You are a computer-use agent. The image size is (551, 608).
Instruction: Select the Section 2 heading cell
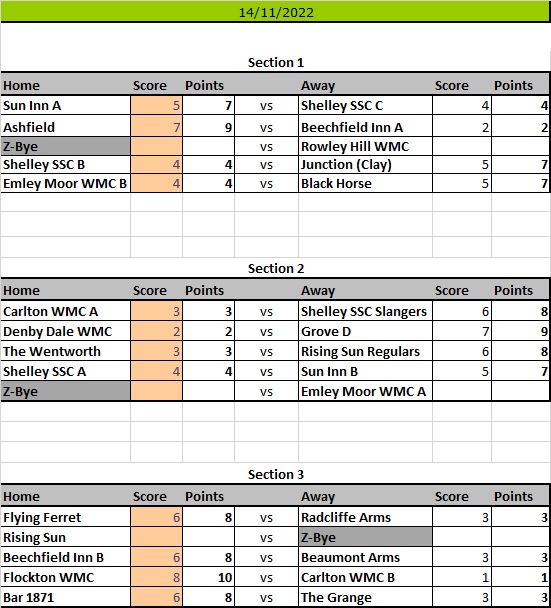point(275,268)
